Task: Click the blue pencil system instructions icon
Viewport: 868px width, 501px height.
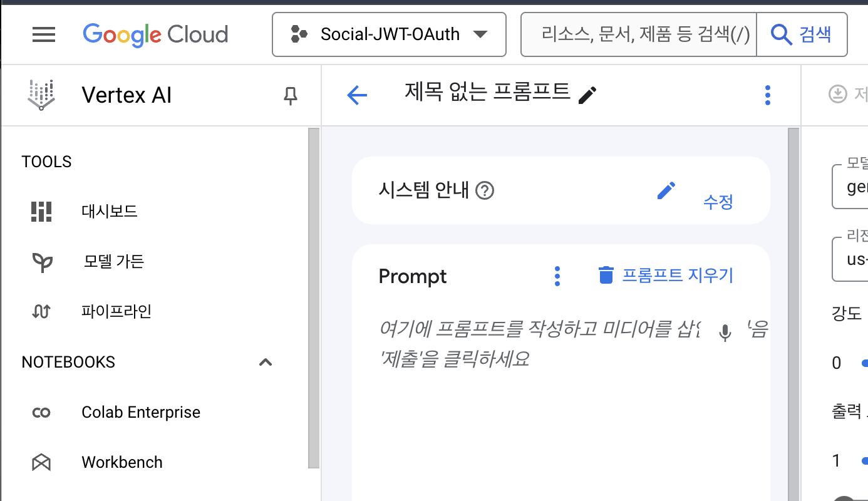Action: coord(666,190)
